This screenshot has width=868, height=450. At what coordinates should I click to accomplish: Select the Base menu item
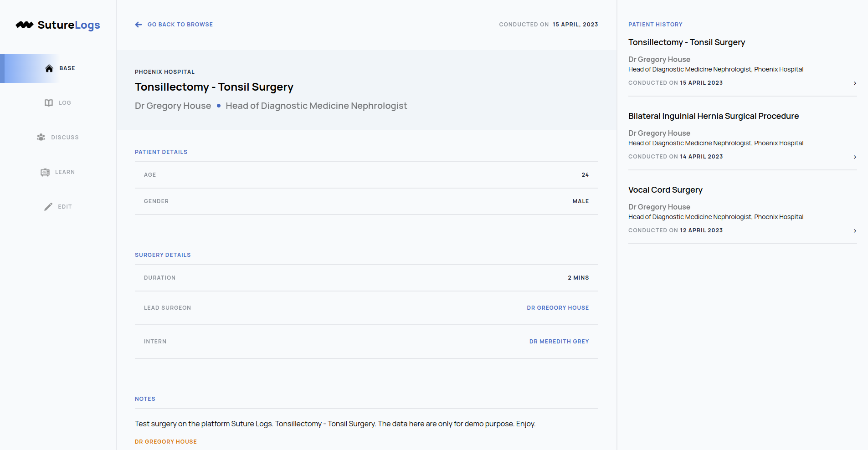pos(67,68)
